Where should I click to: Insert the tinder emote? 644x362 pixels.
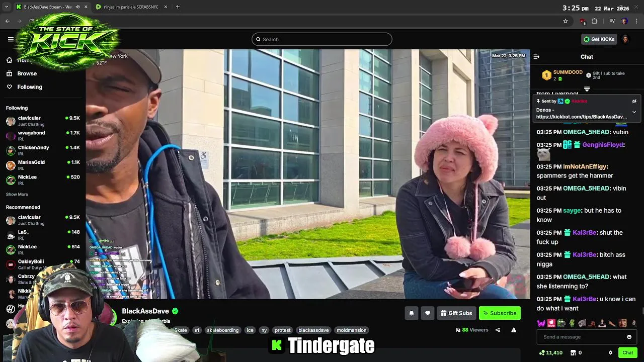coord(551,323)
